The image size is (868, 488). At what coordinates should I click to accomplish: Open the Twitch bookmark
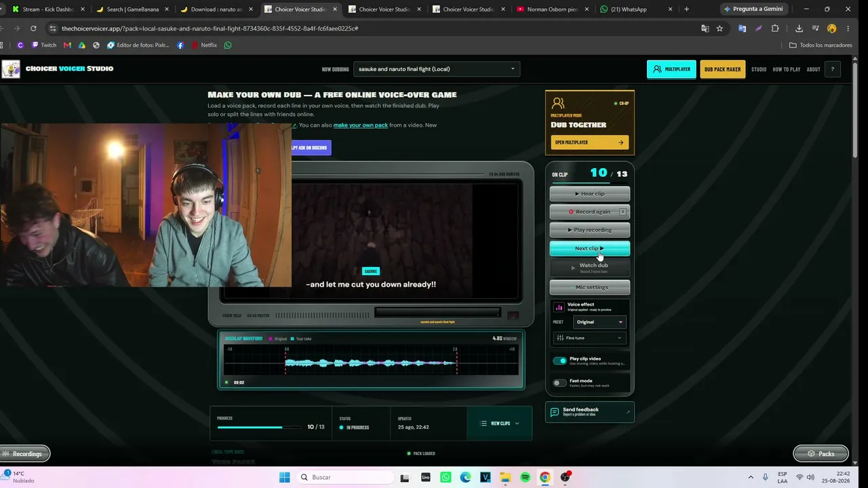click(43, 45)
